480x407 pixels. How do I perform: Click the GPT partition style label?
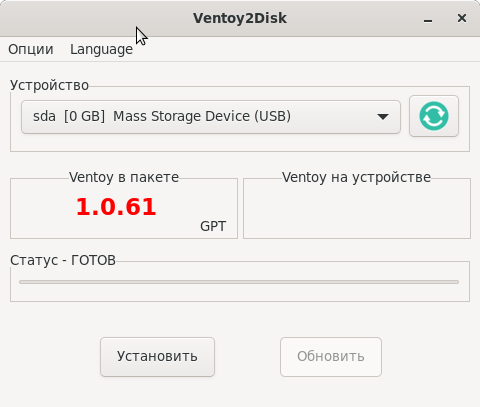point(213,226)
